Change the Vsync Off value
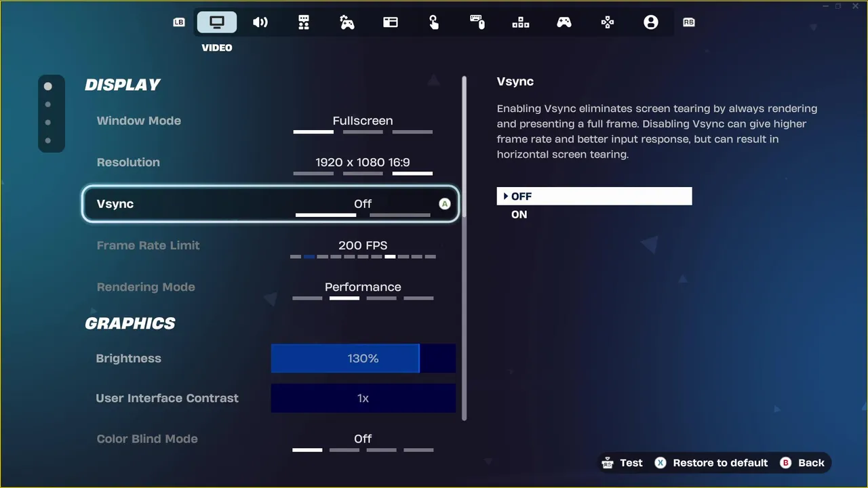 (363, 204)
